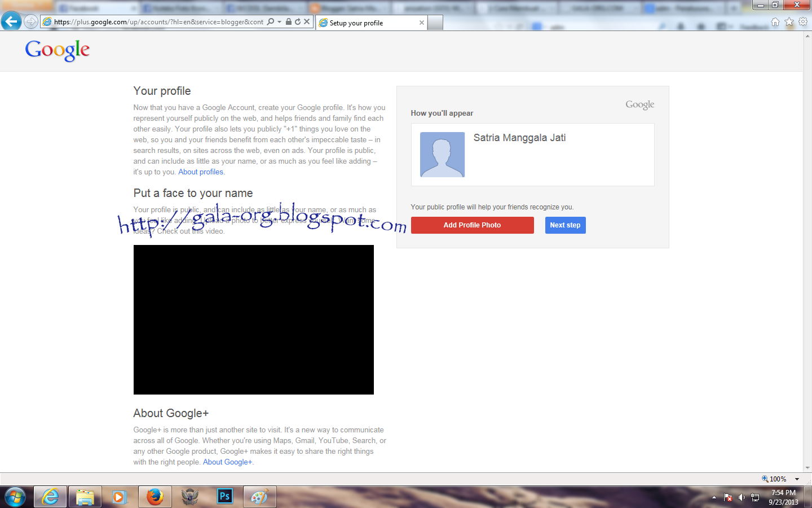
Task: Click the Action Center flag tray icon
Action: (x=728, y=497)
